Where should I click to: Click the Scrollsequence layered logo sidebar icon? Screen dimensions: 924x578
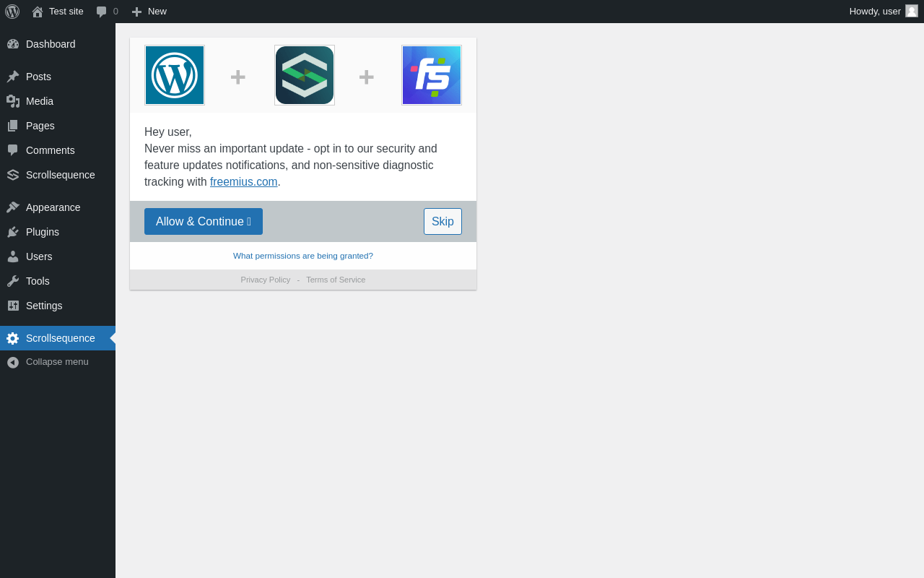13,175
